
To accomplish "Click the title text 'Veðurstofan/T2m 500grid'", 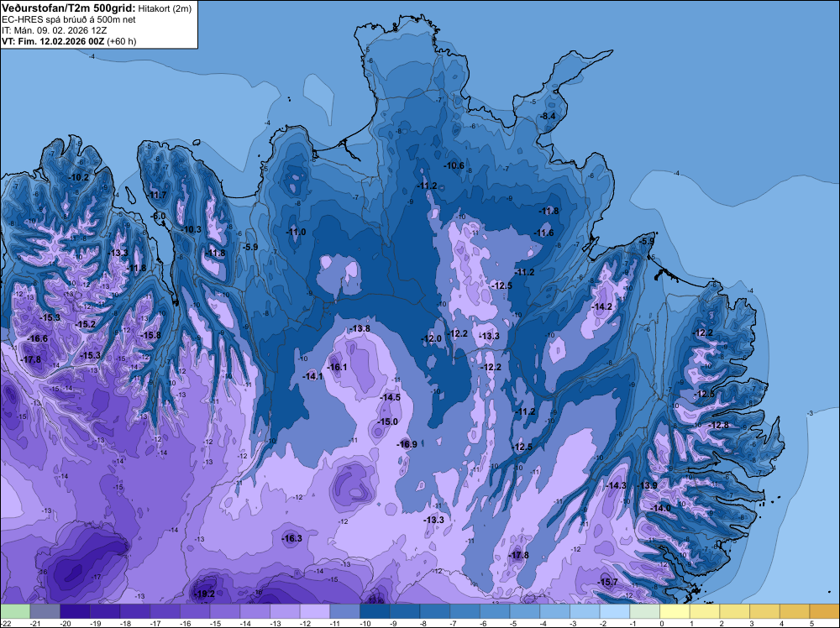I will pos(69,8).
